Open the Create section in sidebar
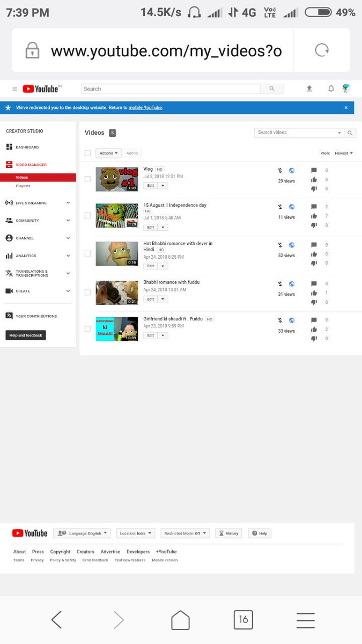This screenshot has height=644, width=362. (38, 291)
